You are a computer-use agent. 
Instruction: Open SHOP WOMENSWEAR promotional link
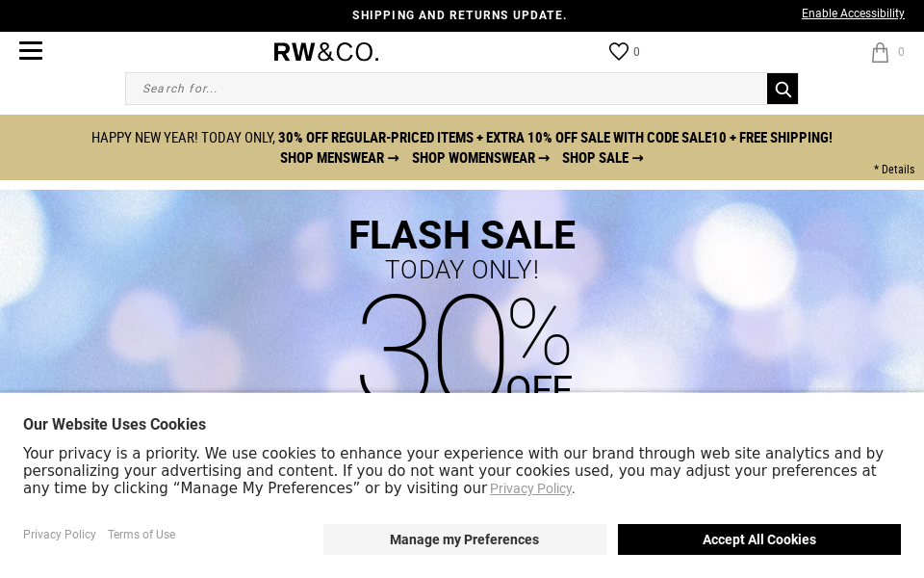[x=474, y=158]
